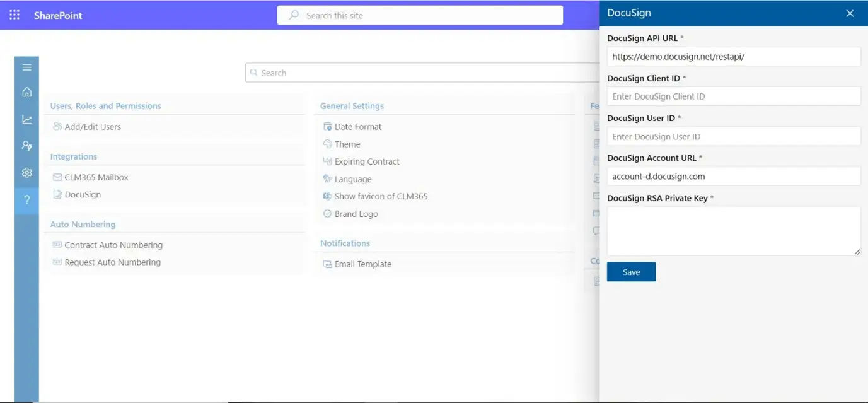Click the Show favicon icon
The height and width of the screenshot is (403, 868).
(327, 196)
